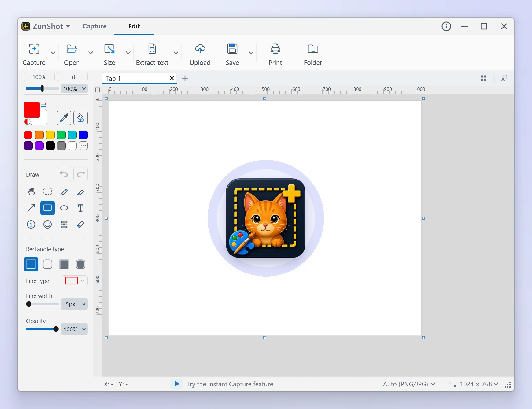Expand the Open options arrow
This screenshot has width=532, height=409.
click(91, 53)
